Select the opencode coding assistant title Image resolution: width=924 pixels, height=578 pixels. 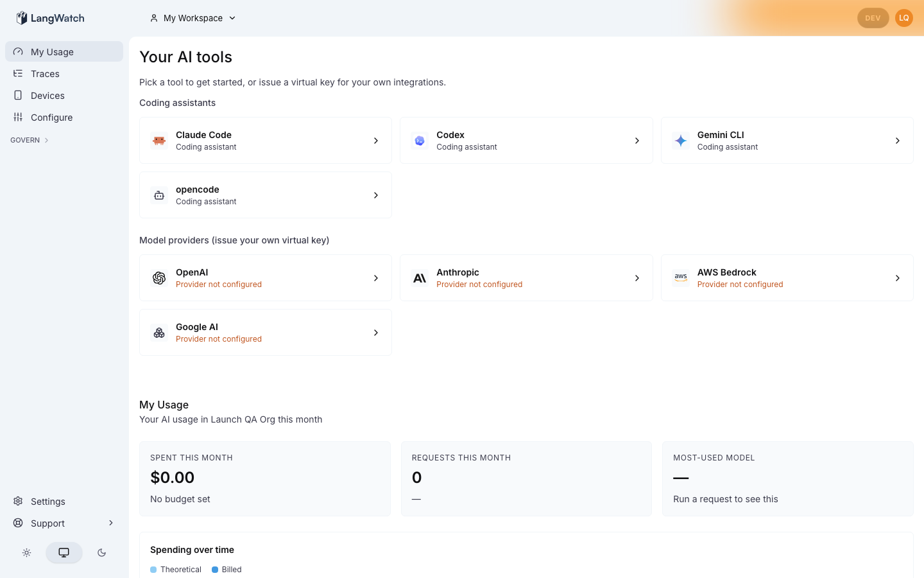pyautogui.click(x=198, y=189)
